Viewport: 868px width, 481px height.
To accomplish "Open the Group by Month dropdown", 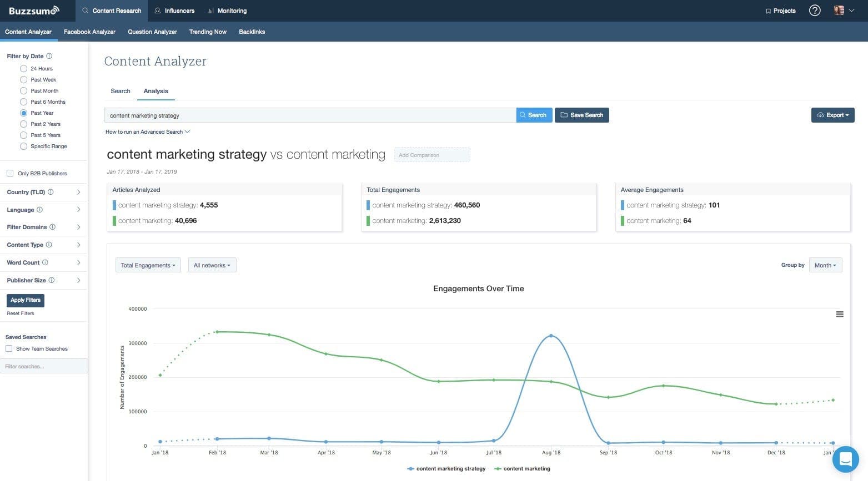I will [825, 265].
